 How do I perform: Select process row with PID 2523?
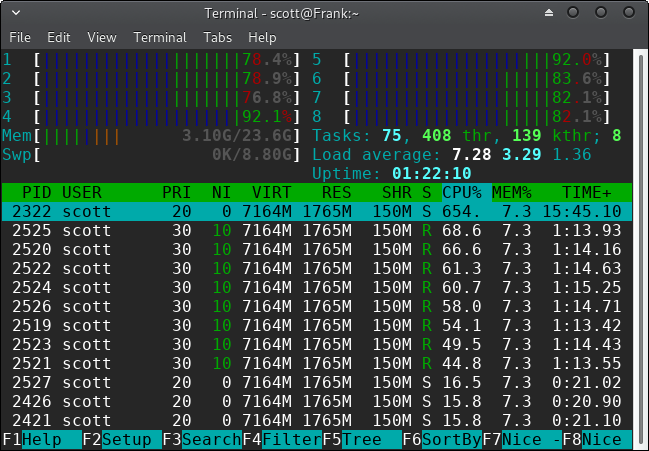tap(317, 345)
